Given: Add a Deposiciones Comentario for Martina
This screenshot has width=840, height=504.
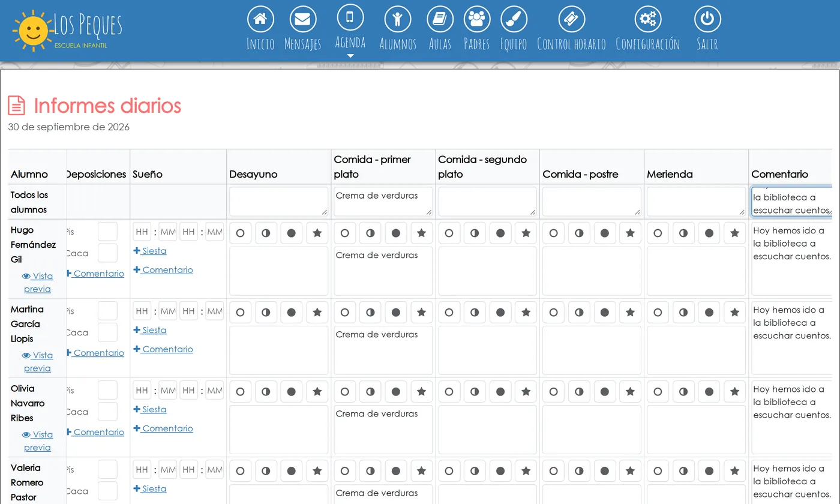Looking at the screenshot, I should coord(95,353).
